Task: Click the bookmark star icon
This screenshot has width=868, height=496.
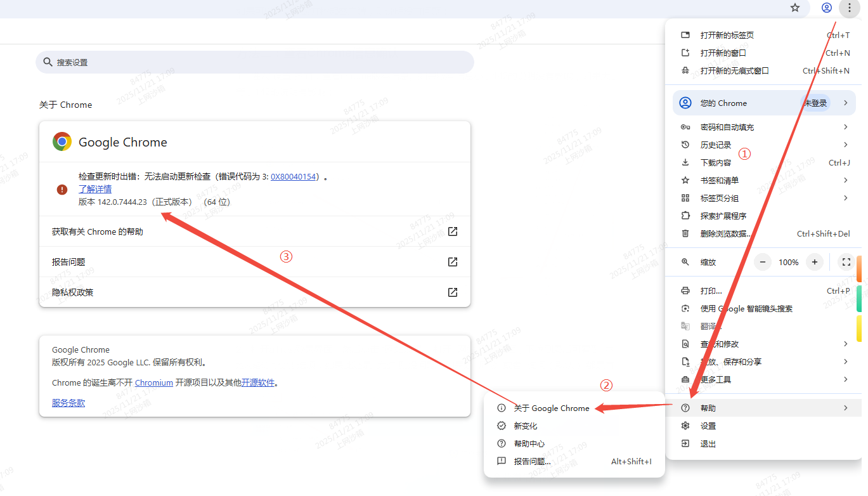Action: (x=795, y=8)
